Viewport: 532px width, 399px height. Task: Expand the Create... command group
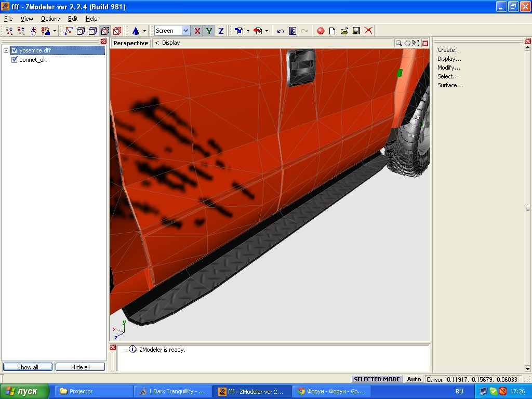[x=449, y=50]
